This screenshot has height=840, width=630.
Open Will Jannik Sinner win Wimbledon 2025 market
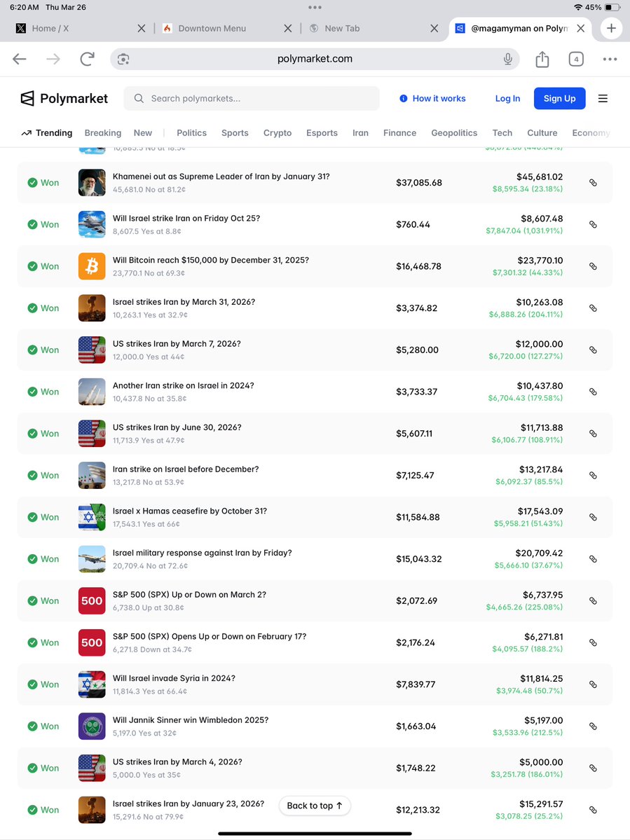pyautogui.click(x=190, y=720)
